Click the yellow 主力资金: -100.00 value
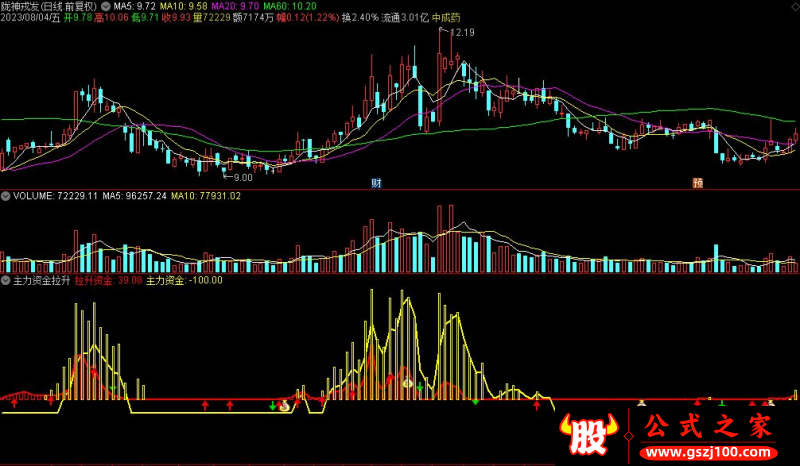This screenshot has width=800, height=466. [184, 280]
